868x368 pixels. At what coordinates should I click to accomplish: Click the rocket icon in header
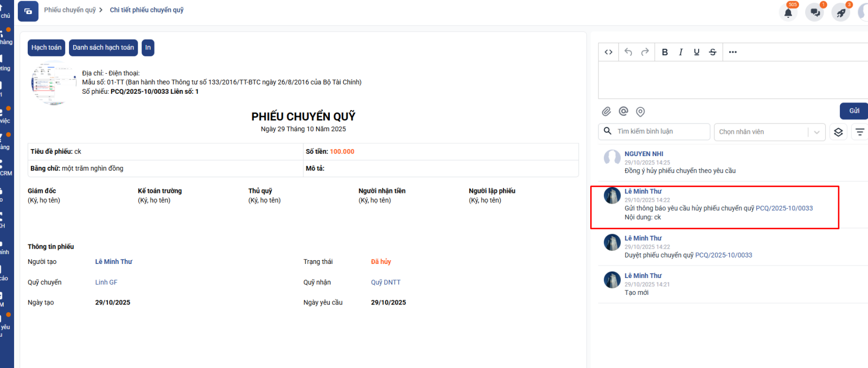[x=841, y=12]
